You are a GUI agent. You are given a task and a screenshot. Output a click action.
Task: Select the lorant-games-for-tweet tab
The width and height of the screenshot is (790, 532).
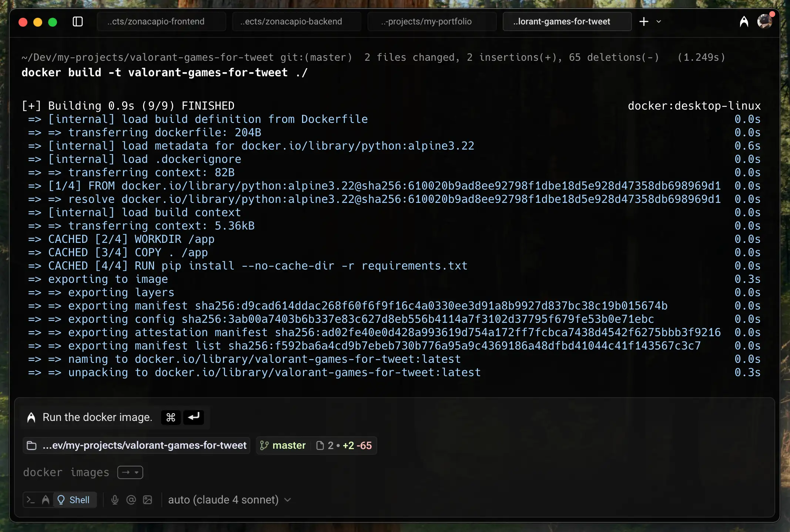pos(567,21)
